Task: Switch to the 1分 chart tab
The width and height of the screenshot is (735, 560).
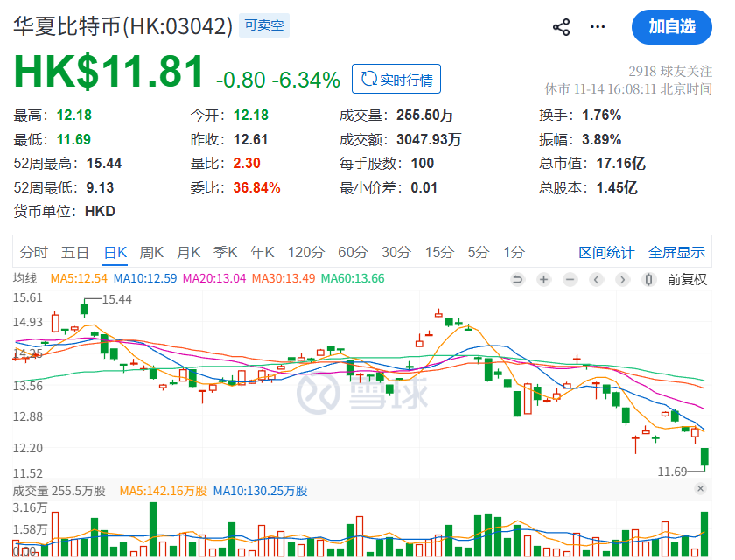Action: pos(514,253)
